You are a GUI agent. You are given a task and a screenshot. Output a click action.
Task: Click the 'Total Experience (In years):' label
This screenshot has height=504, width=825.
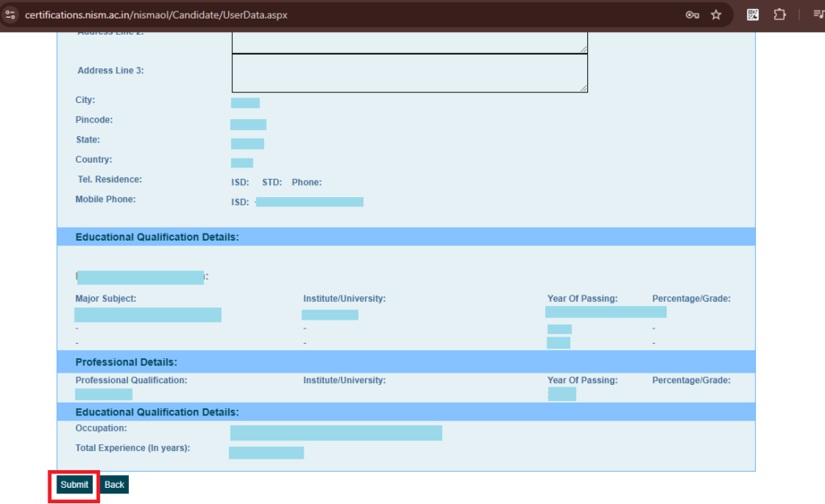133,448
